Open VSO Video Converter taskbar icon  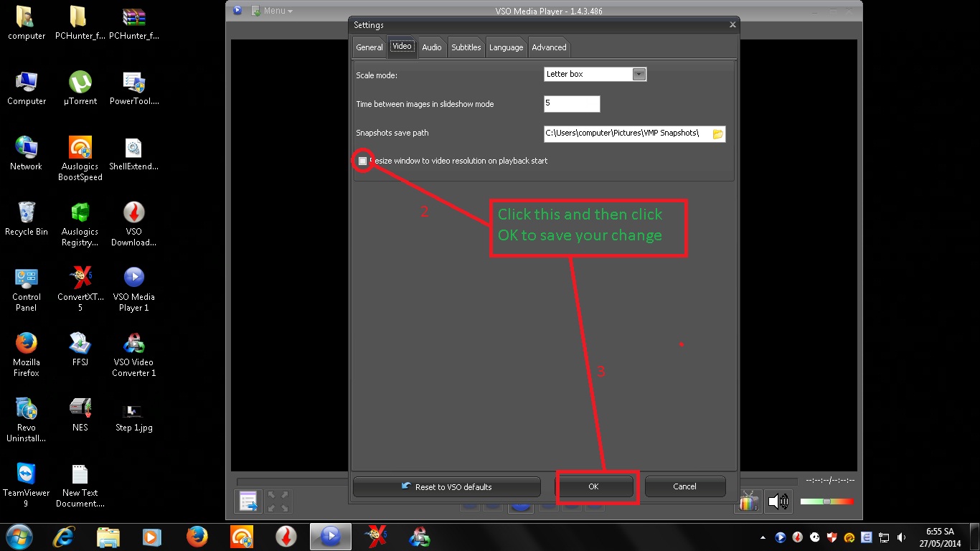420,537
